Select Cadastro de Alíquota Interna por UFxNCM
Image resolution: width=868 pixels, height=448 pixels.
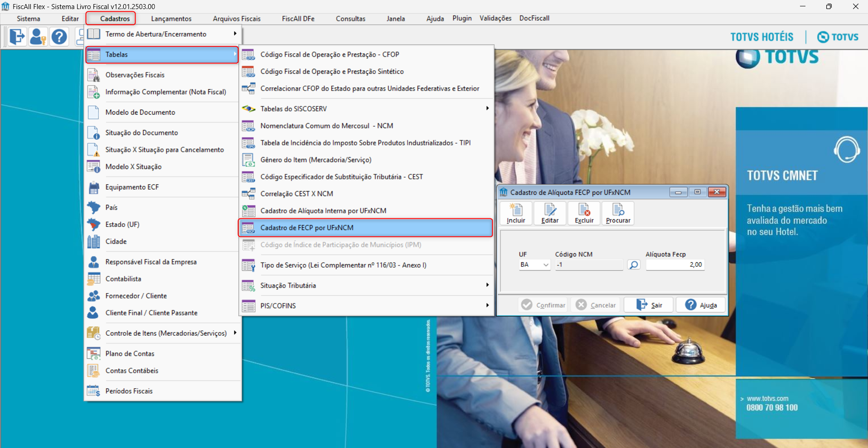323,211
